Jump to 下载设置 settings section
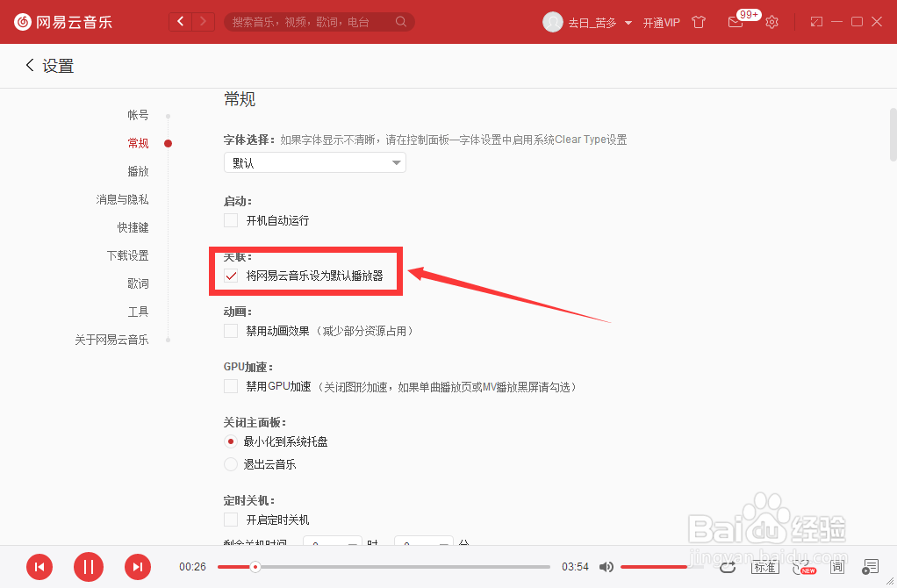Screen dimensions: 897x588 coord(127,255)
